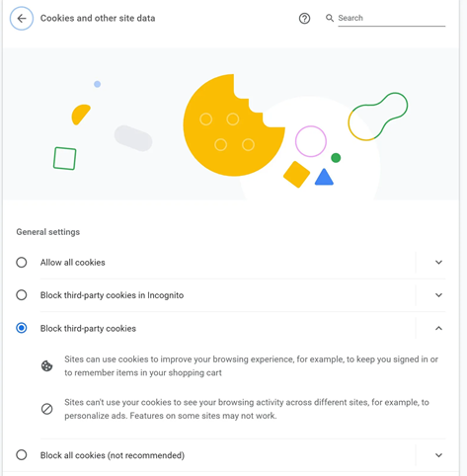Click the circle-slash blocked icon

[46, 409]
